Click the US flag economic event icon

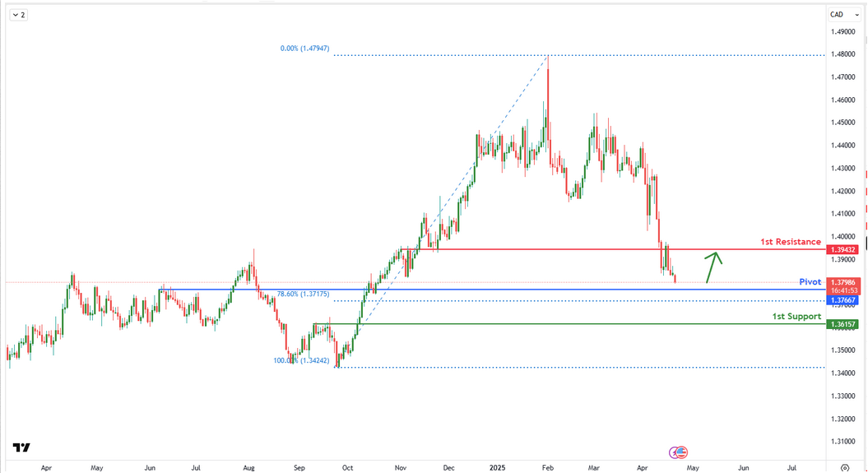coord(682,452)
